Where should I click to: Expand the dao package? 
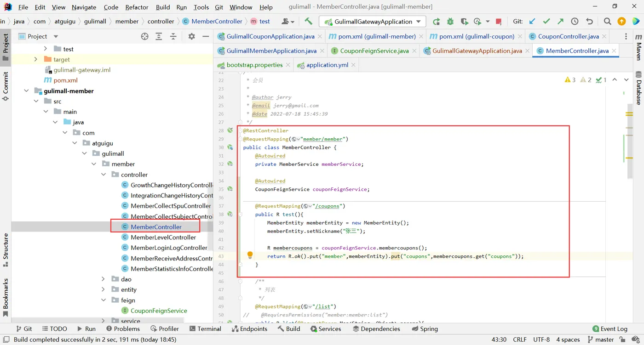(103, 279)
